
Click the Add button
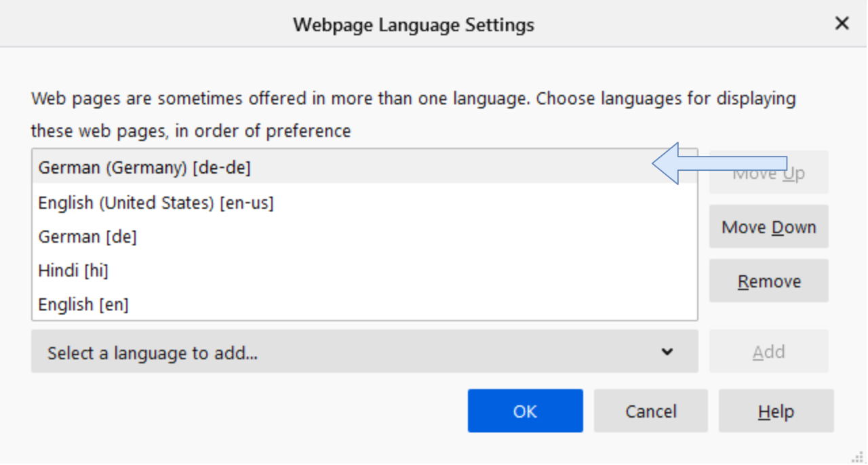tap(768, 352)
